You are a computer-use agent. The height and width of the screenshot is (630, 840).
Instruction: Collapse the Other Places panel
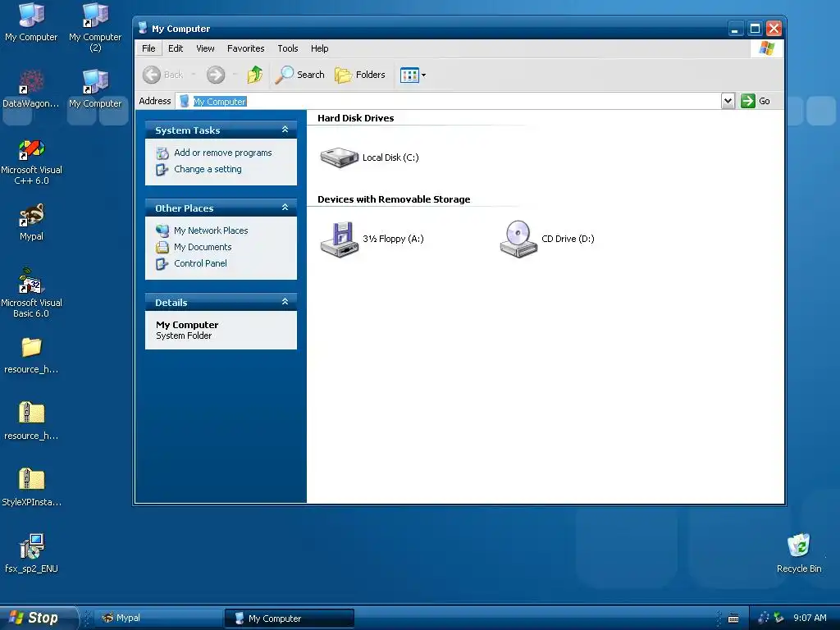click(x=285, y=208)
